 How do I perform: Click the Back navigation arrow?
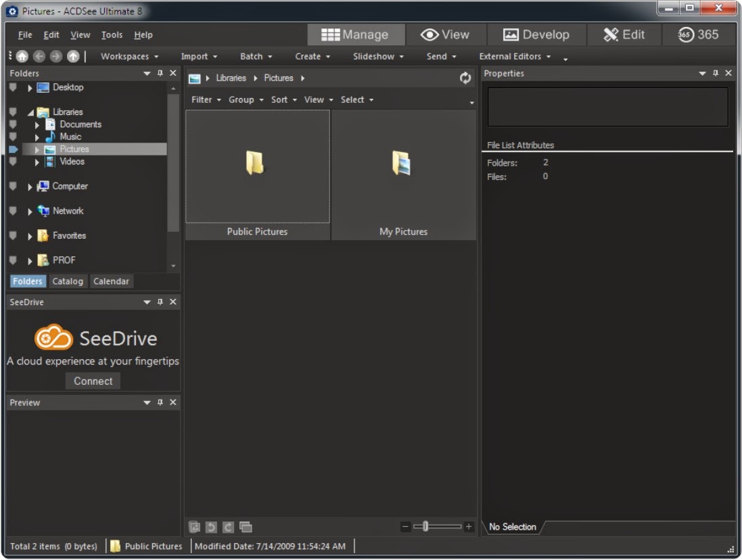pyautogui.click(x=39, y=56)
